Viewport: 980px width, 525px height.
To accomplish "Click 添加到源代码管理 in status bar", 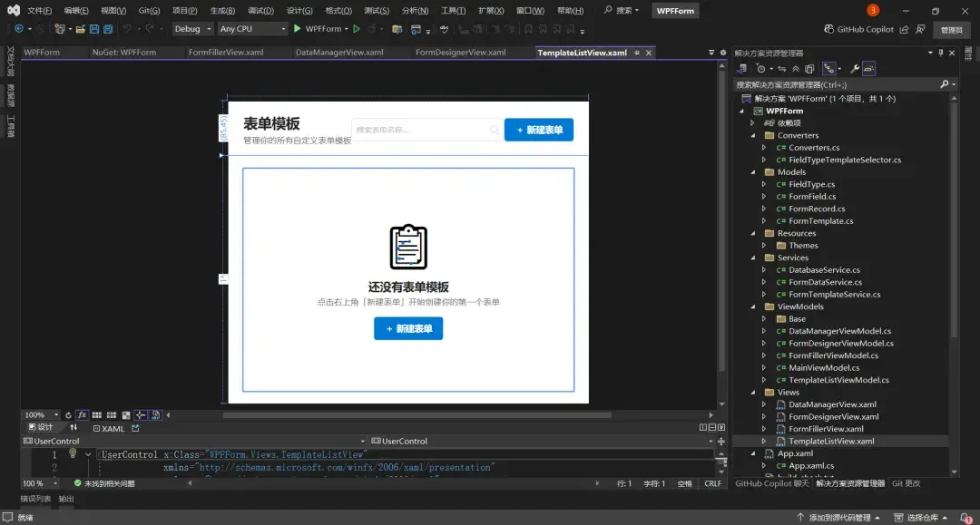I will (838, 518).
